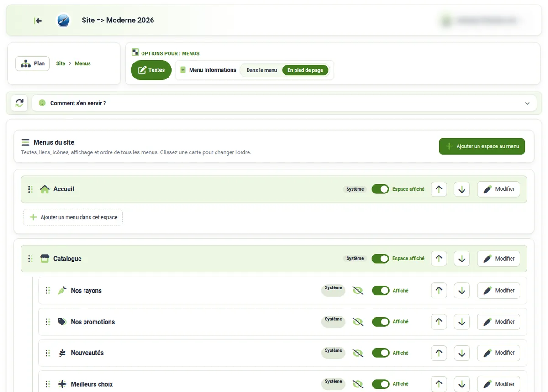The image size is (548, 392).
Task: Click Modifier on the Catalogue row
Action: [x=498, y=259]
